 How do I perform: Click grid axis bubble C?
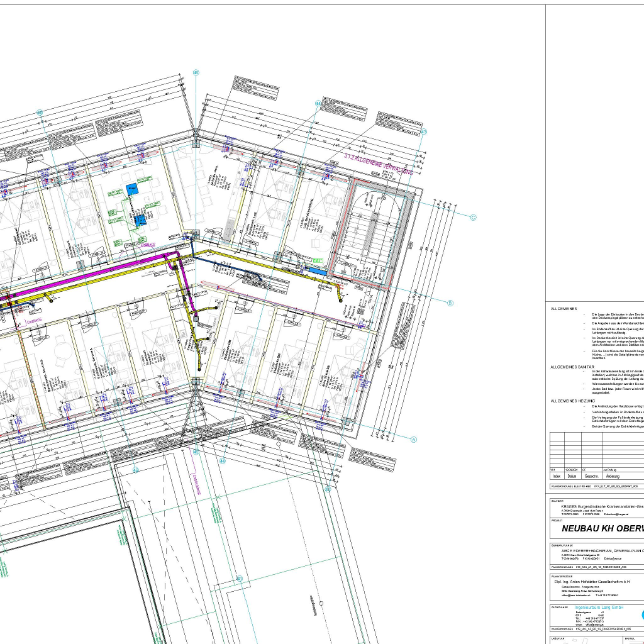pyautogui.click(x=474, y=218)
